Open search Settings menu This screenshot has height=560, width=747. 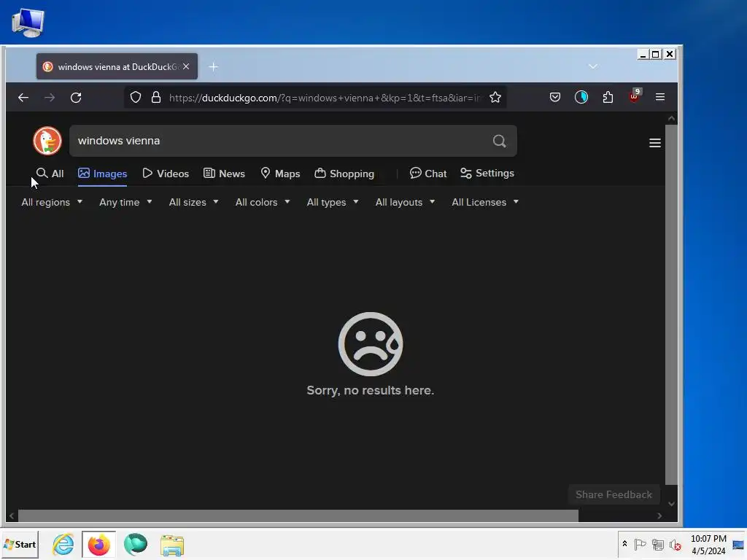pos(487,174)
